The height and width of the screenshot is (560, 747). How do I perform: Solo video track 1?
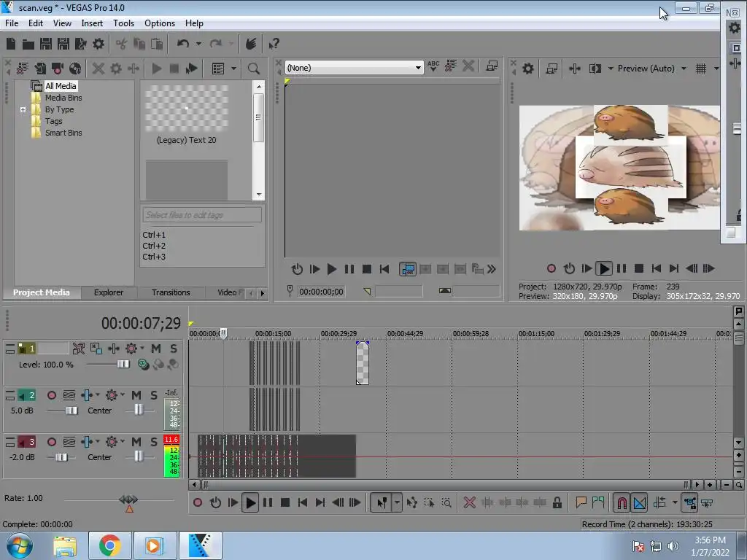click(x=174, y=349)
